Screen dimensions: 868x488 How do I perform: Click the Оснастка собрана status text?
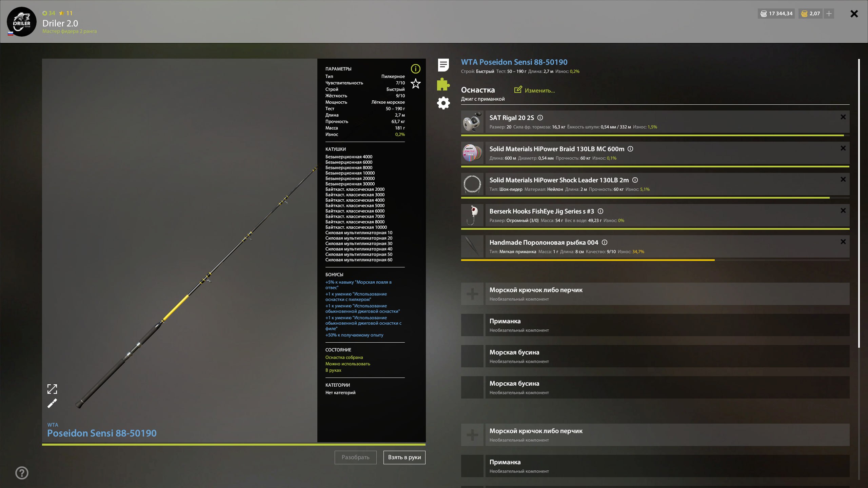tap(344, 357)
